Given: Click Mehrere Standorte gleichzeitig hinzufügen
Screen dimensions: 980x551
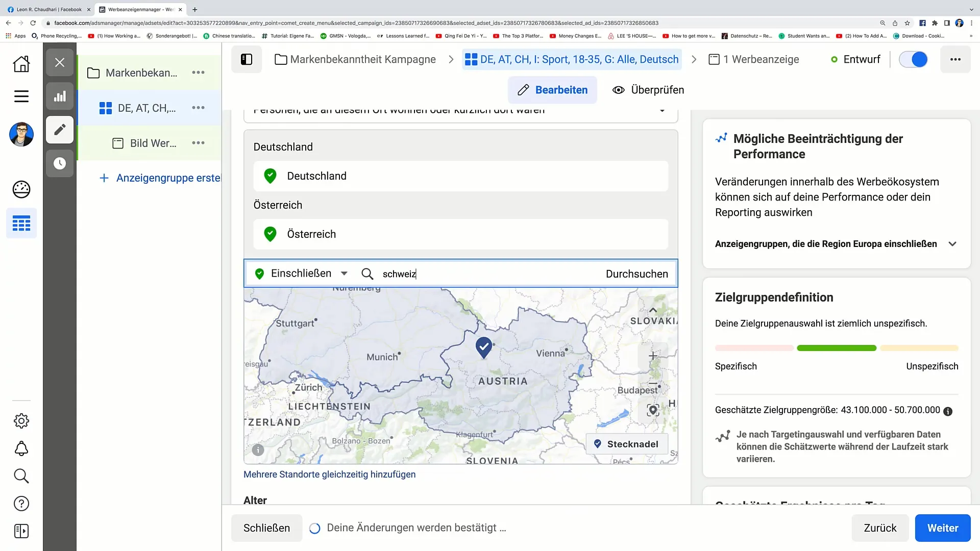Looking at the screenshot, I should coord(329,474).
